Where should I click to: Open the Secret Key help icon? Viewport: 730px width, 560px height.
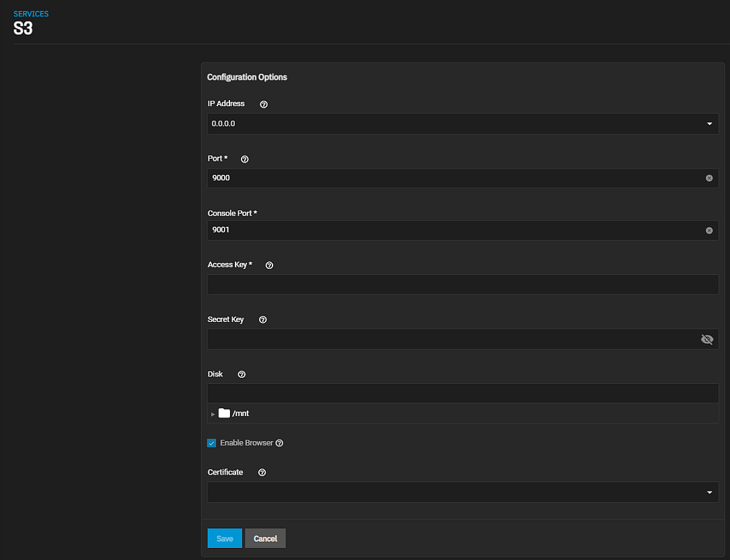(262, 319)
